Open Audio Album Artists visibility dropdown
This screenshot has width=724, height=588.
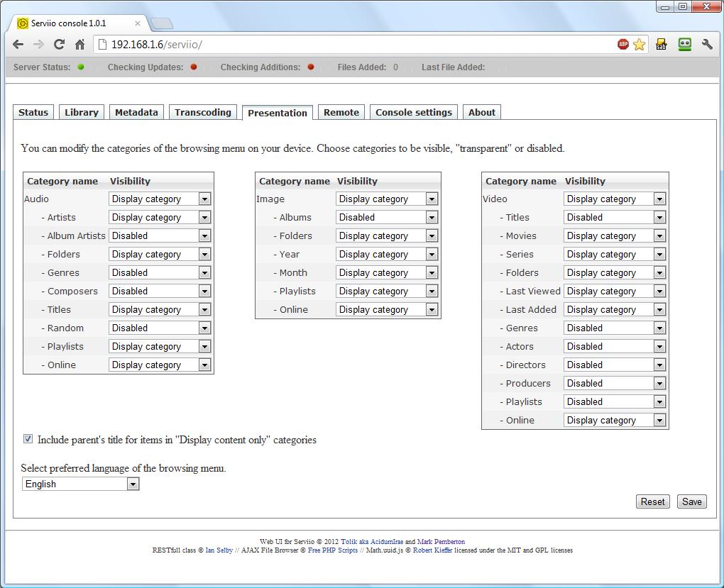click(x=160, y=235)
